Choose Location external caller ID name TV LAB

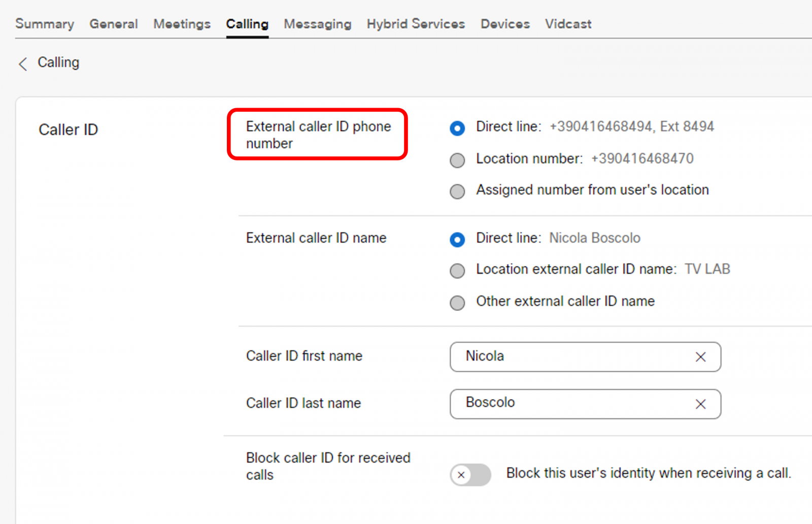point(457,271)
